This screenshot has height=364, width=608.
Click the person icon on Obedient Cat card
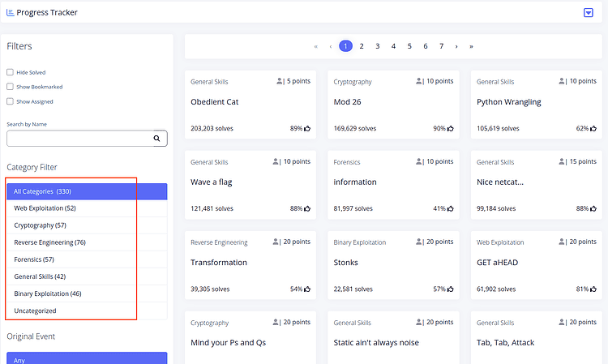pos(279,81)
